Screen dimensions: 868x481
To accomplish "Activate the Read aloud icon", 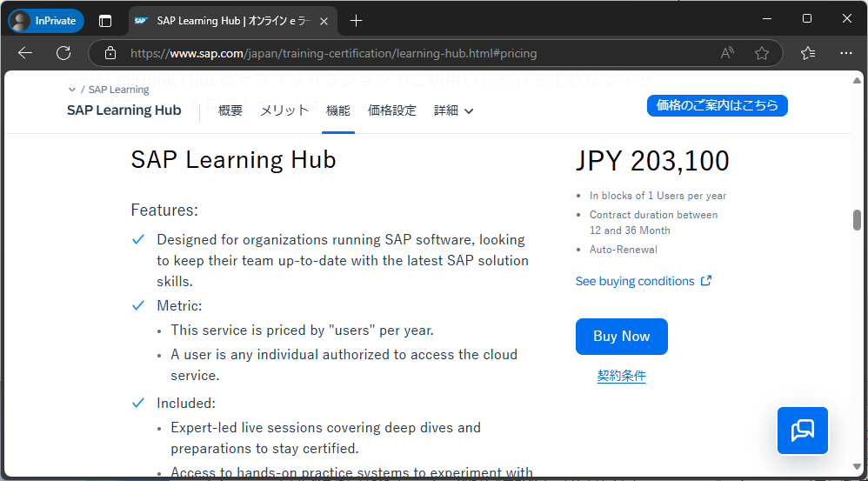I will pos(727,53).
